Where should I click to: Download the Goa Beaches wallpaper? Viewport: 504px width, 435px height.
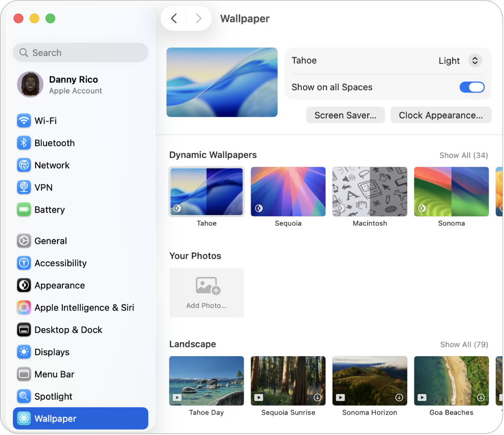[481, 397]
